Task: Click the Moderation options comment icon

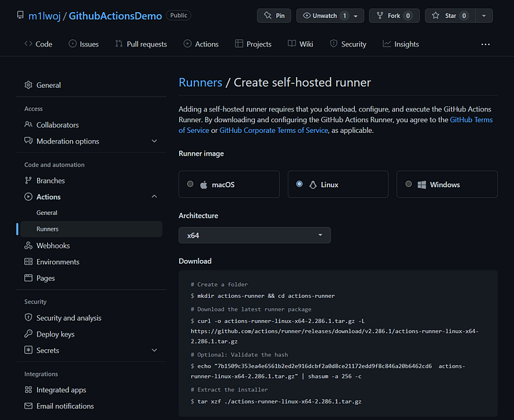Action: click(29, 141)
